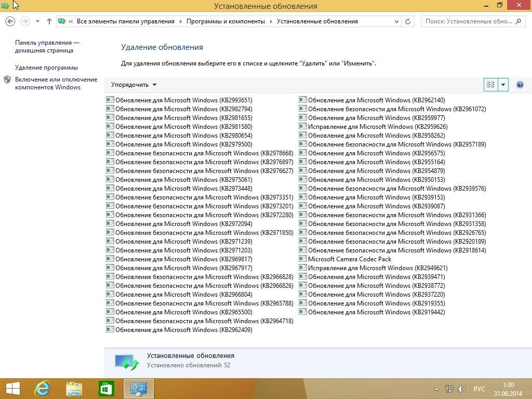Viewport: 532px width, 399px height.
Task: Click the icon of security update KB2961072
Action: (303, 109)
